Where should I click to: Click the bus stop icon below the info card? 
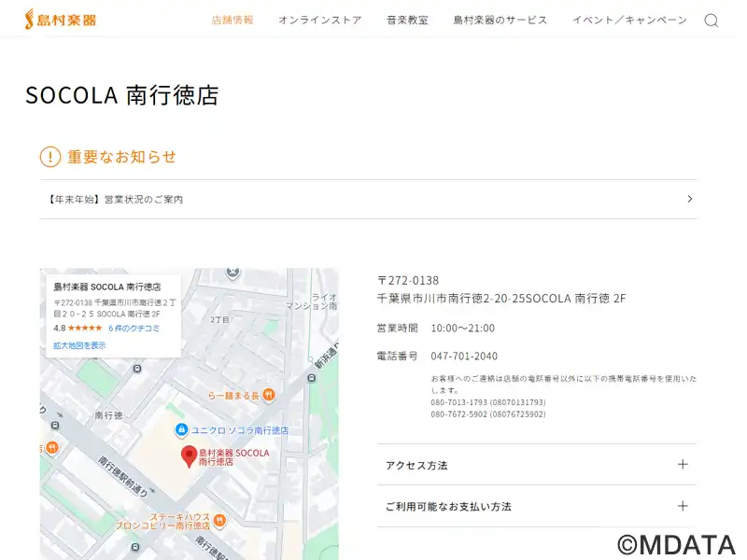tap(137, 369)
